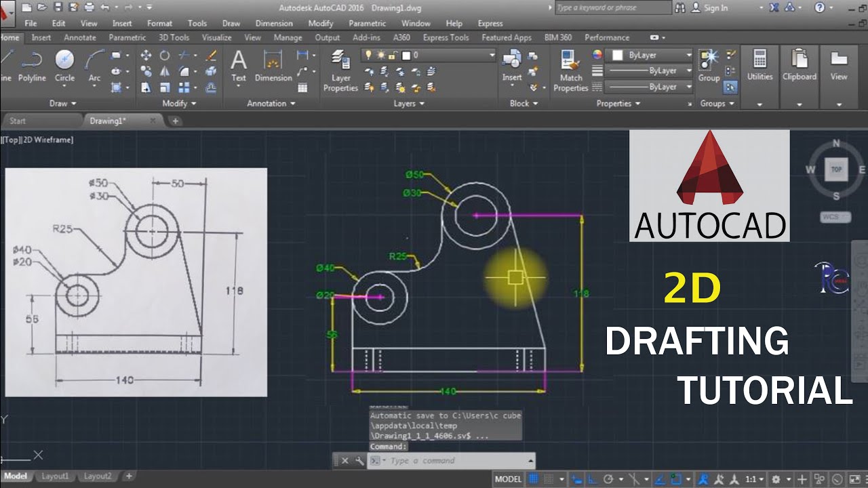Select the Arc tool
The width and height of the screenshot is (868, 488).
94,66
